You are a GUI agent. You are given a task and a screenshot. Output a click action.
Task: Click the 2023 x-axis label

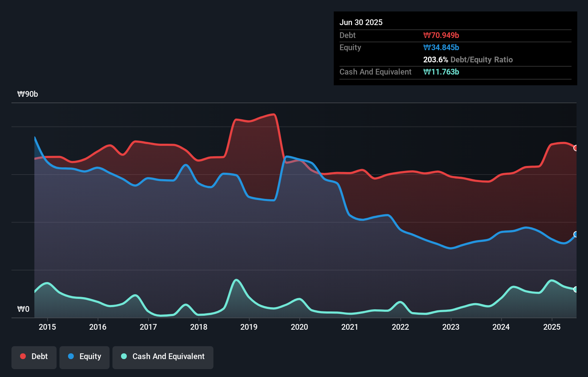click(x=450, y=327)
